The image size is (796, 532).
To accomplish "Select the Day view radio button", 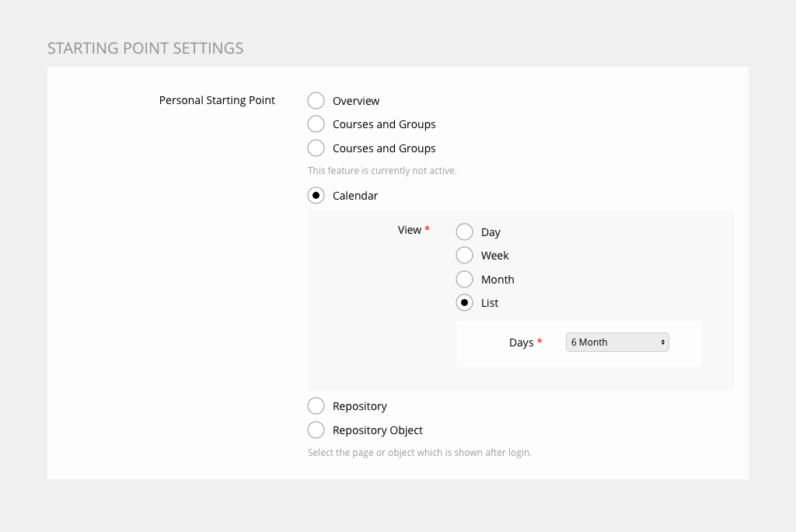I will point(464,232).
